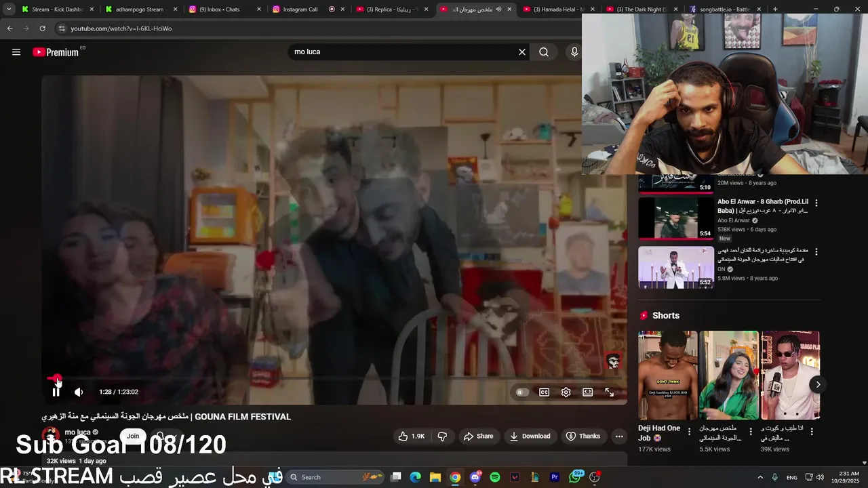868x488 pixels.
Task: Show next Shorts with arrow
Action: (x=818, y=384)
